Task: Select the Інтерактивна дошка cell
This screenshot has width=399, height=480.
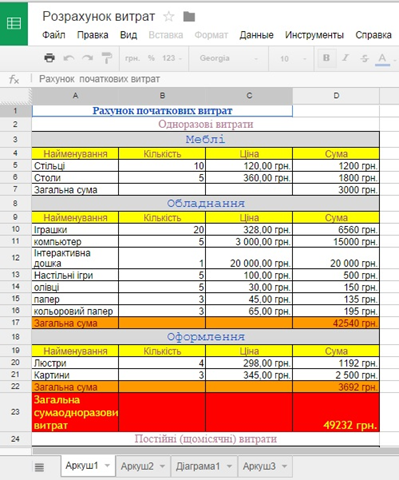Action: point(75,258)
